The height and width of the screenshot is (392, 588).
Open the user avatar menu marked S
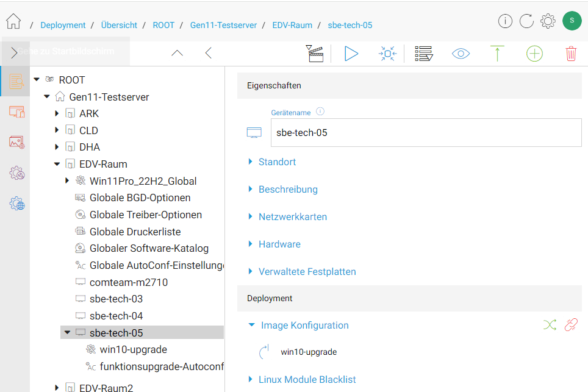[572, 20]
